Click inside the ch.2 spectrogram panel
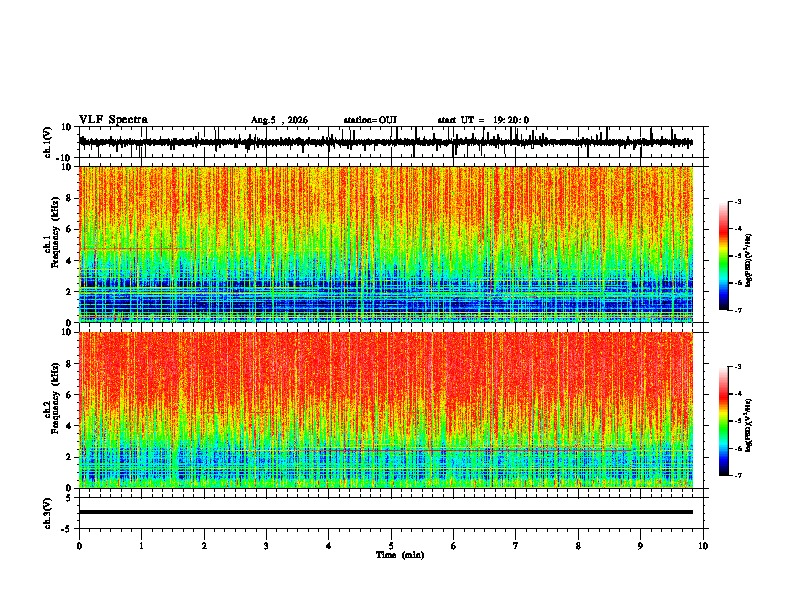The image size is (792, 612). click(x=386, y=410)
